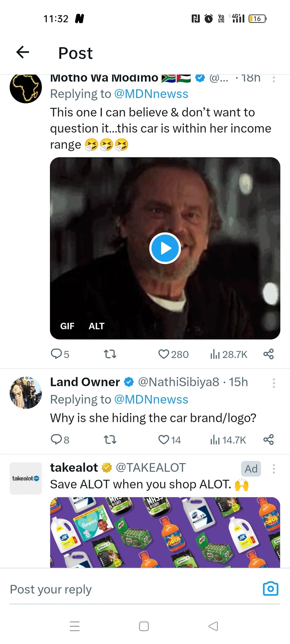Like Land Owner's tweet with 14 likes
Screen dimensions: 290x644
click(170, 440)
